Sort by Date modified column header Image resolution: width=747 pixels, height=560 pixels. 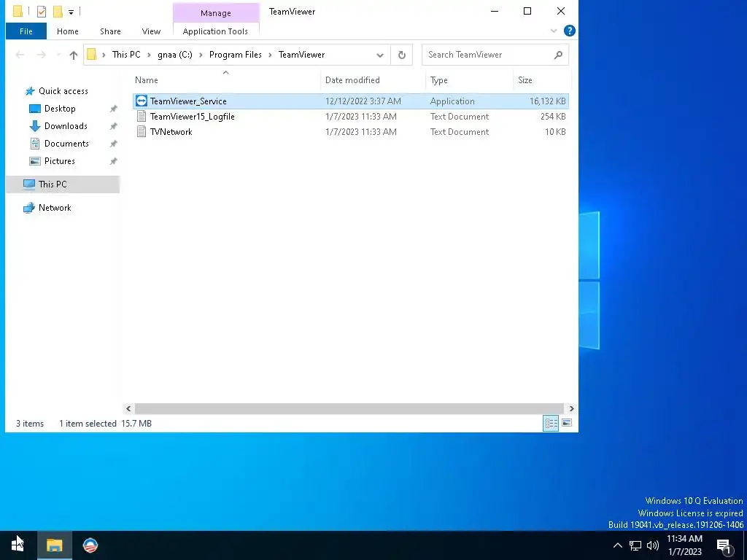click(x=373, y=80)
